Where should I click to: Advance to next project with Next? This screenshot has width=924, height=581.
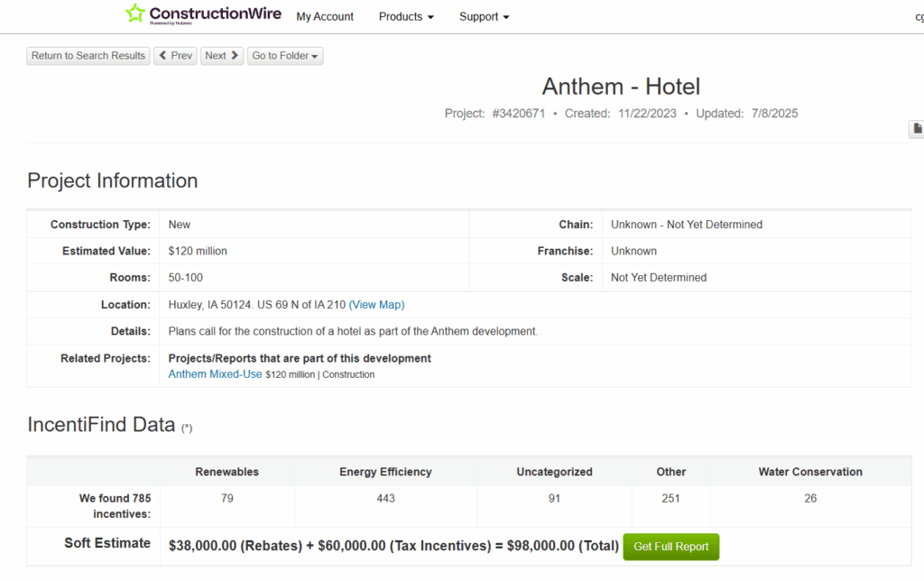point(222,56)
